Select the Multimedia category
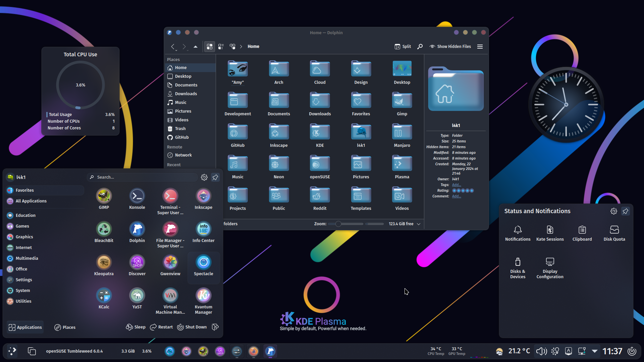 click(45, 258)
